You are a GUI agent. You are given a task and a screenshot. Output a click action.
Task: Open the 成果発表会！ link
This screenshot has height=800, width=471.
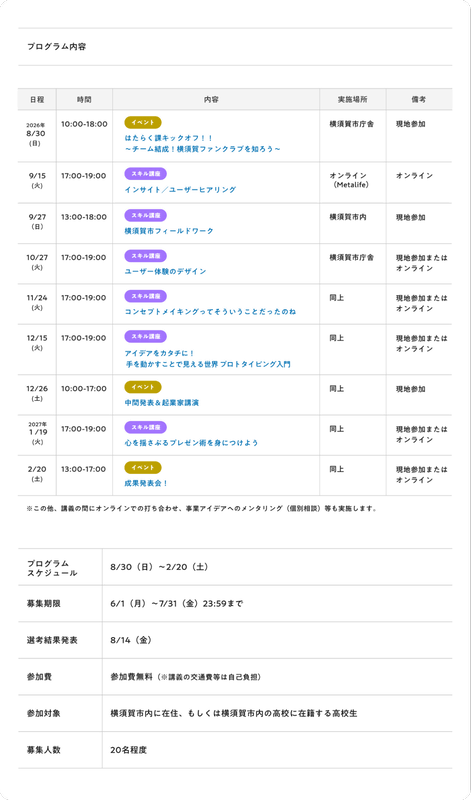(x=146, y=483)
